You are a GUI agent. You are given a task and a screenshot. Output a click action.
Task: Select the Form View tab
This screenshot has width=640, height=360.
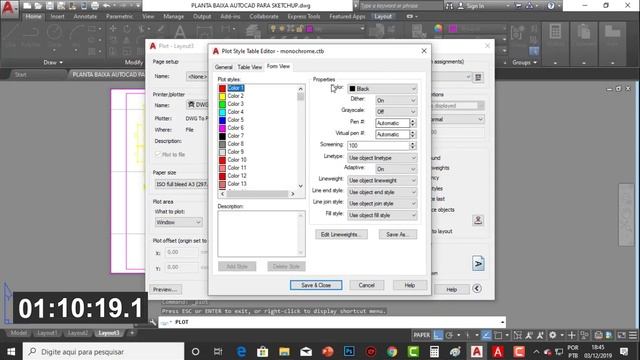(278, 66)
